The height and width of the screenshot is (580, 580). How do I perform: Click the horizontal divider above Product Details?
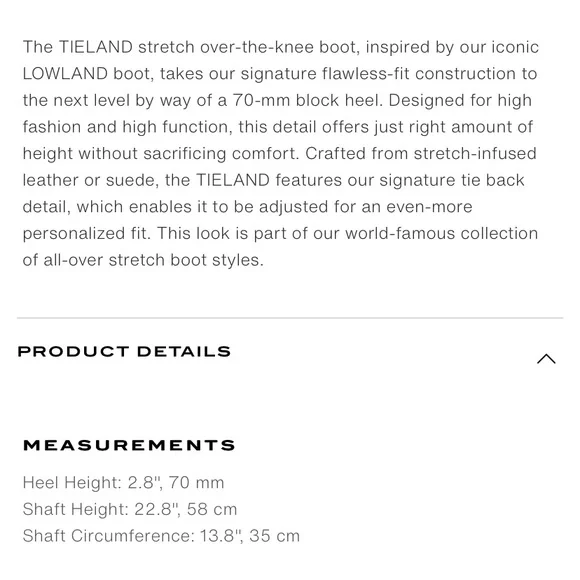click(x=290, y=317)
